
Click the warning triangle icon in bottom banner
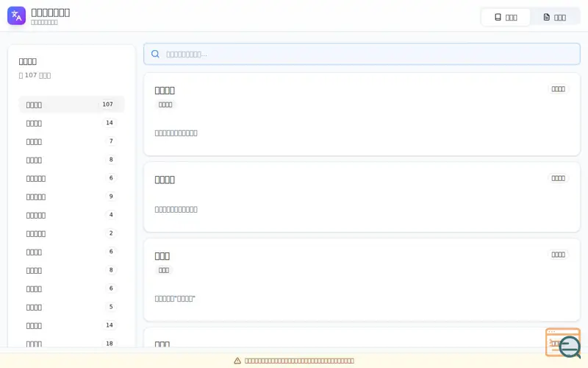[237, 361]
